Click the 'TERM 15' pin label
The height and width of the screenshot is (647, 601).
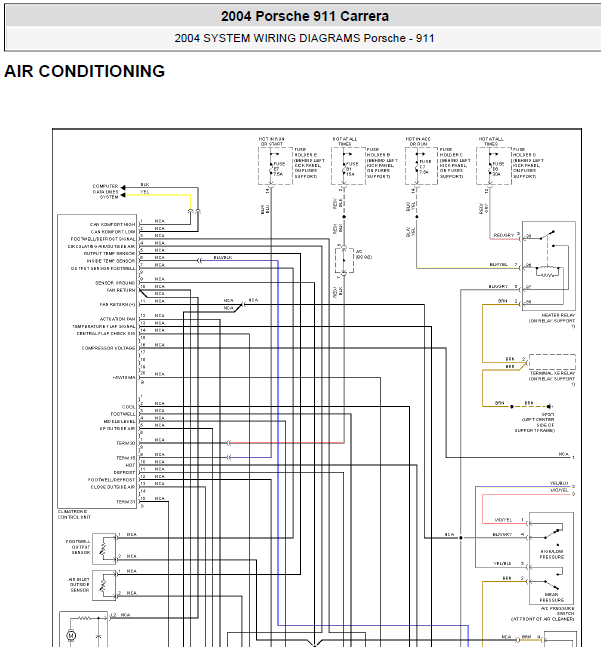pos(126,458)
